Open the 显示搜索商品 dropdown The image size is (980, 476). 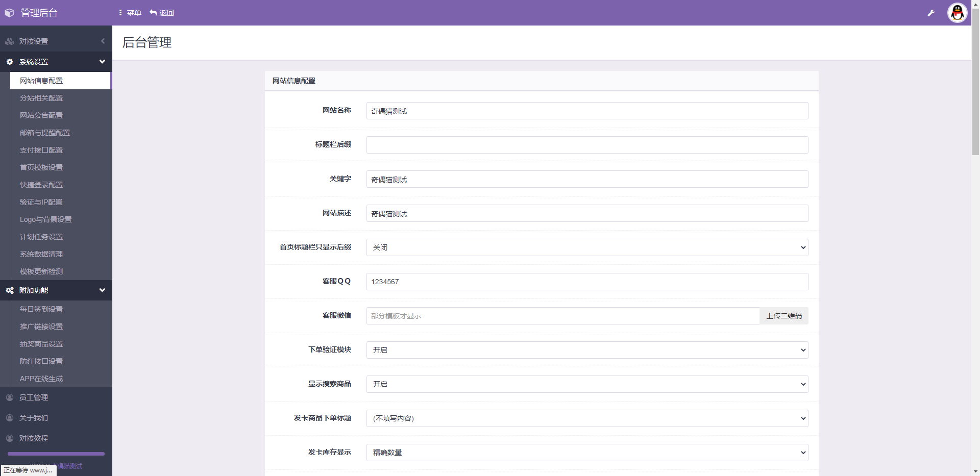(587, 384)
